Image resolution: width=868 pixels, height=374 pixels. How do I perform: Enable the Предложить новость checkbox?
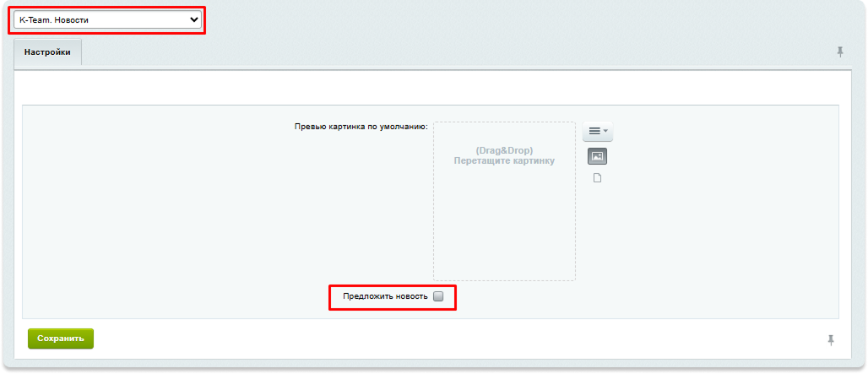pos(438,296)
